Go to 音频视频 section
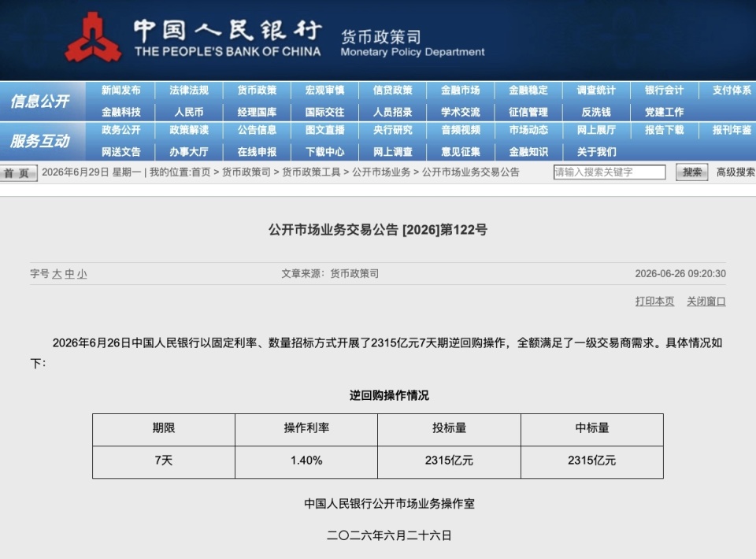 pyautogui.click(x=461, y=130)
